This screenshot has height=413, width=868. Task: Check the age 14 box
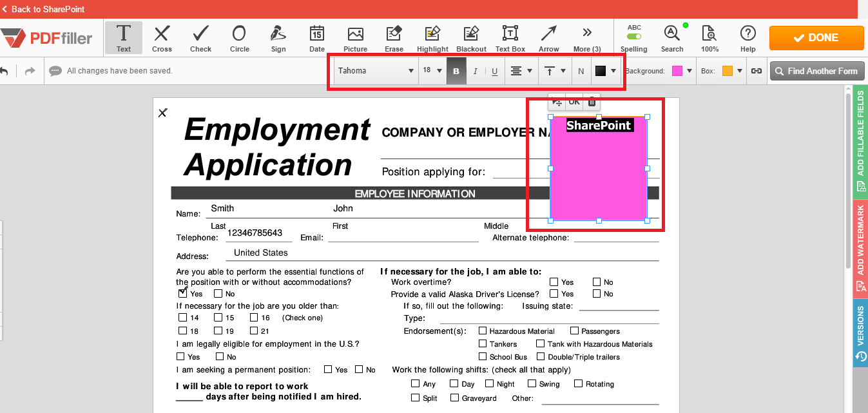[182, 318]
